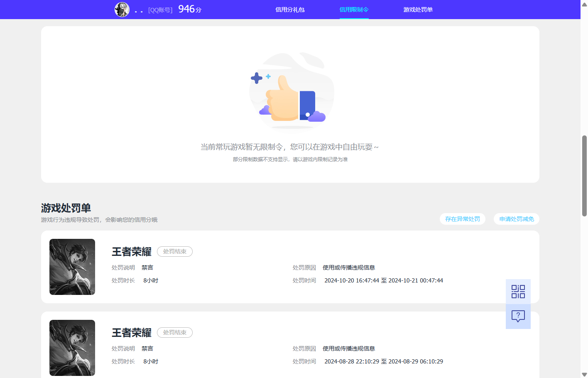The width and height of the screenshot is (588, 378).
Task: Click the 部分限制数据不支持显示 notice text
Action: coord(291,159)
